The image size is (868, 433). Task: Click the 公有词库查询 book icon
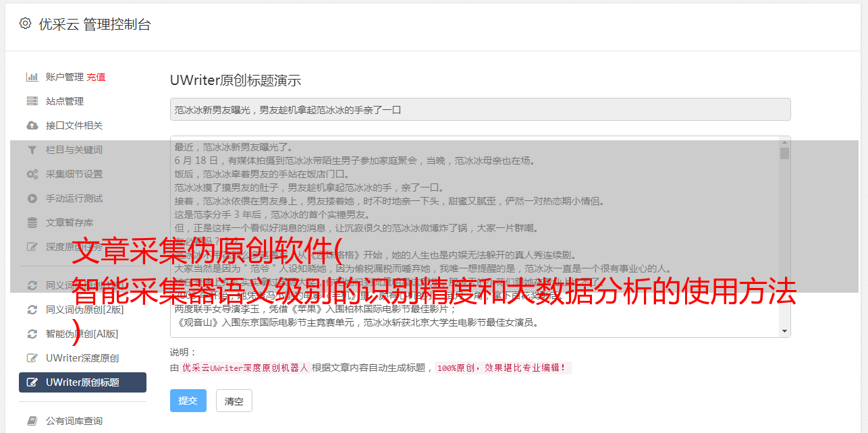pos(32,421)
